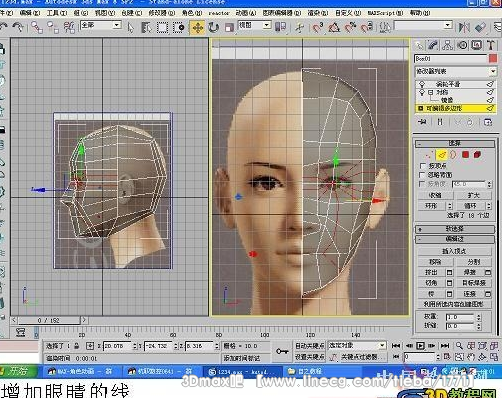Collapse the Selection rollout header
This screenshot has height=398, width=503.
point(455,144)
